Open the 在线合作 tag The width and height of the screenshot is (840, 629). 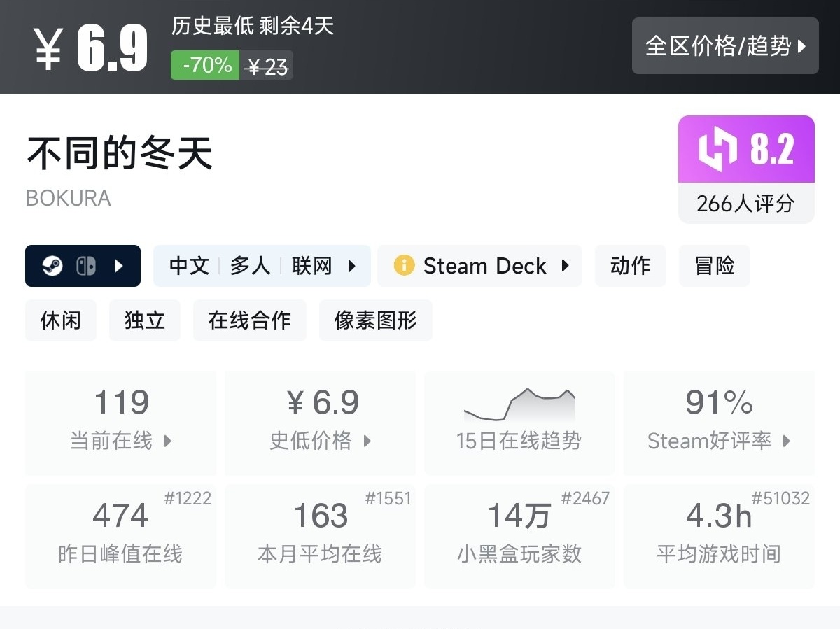click(x=250, y=320)
